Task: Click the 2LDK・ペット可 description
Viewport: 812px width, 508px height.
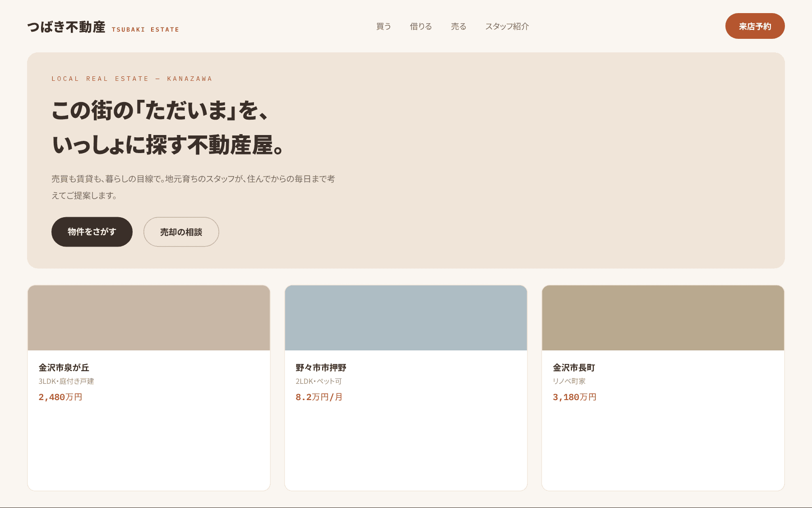Action: [x=319, y=381]
